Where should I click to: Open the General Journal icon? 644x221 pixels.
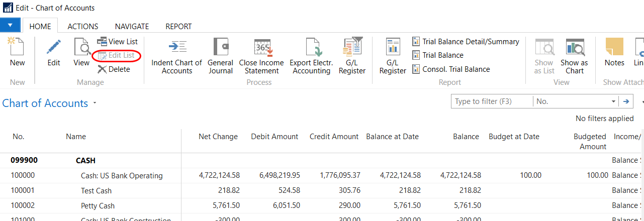(220, 47)
